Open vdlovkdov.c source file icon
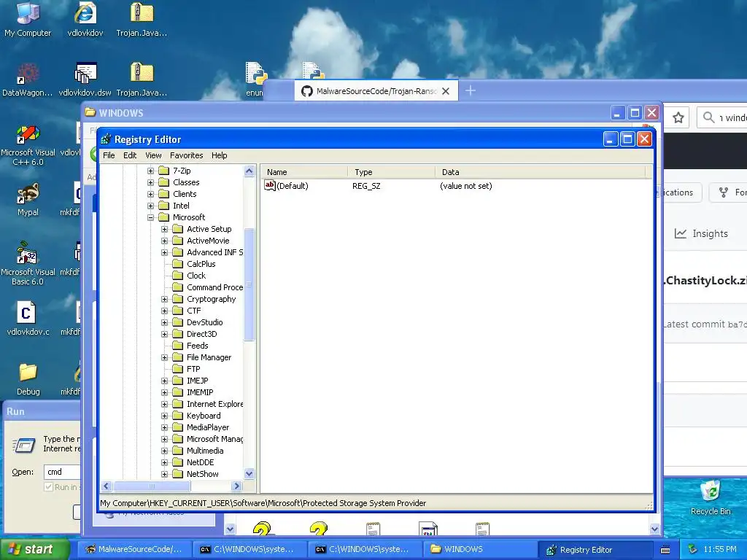747x560 pixels. (28, 318)
